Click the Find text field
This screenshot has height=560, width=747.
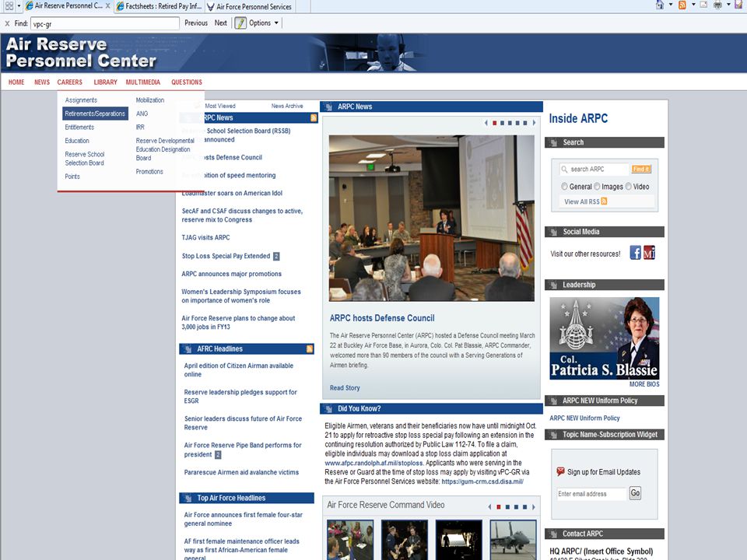point(105,23)
